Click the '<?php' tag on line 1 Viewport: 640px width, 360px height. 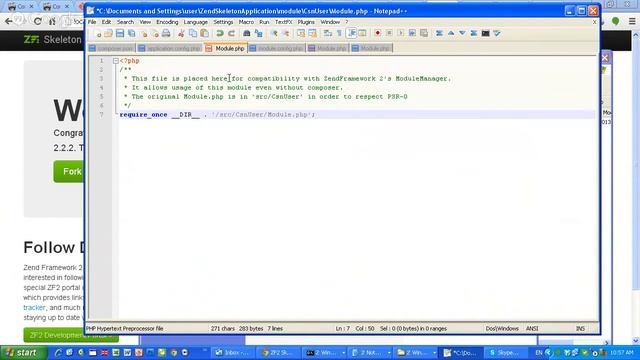(x=129, y=61)
